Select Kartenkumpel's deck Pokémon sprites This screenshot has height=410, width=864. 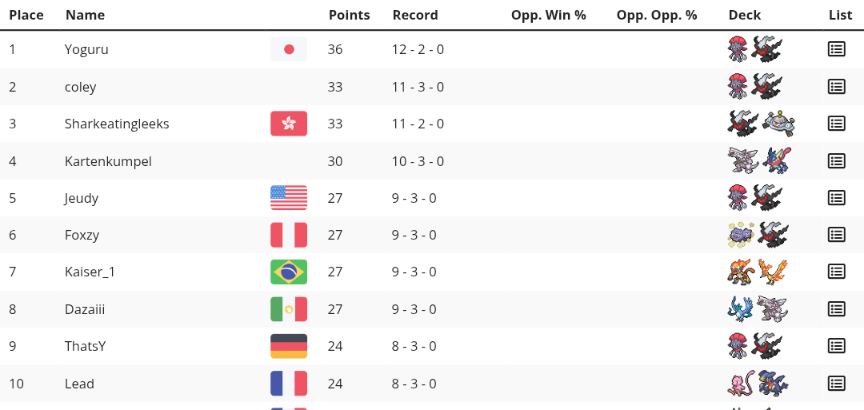pos(755,161)
